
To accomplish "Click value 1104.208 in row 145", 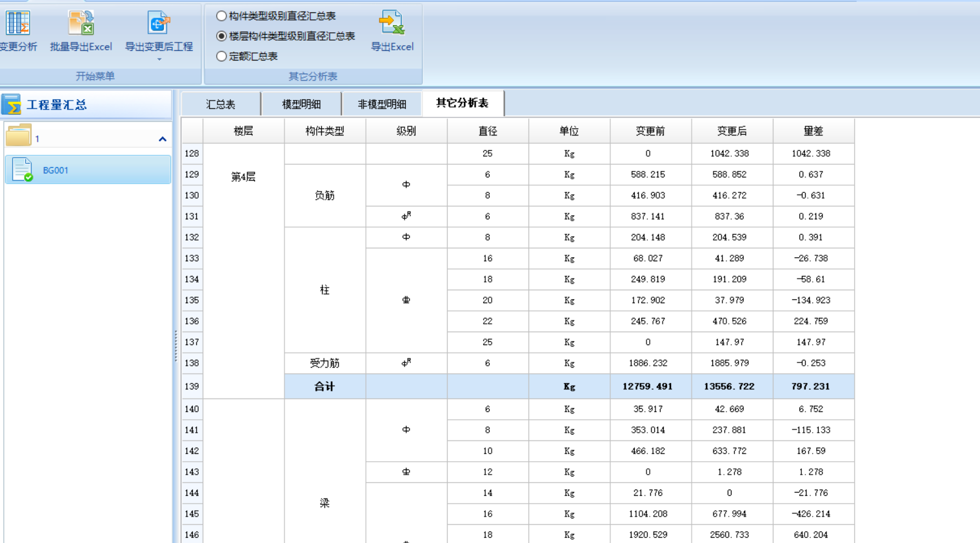I will click(648, 514).
